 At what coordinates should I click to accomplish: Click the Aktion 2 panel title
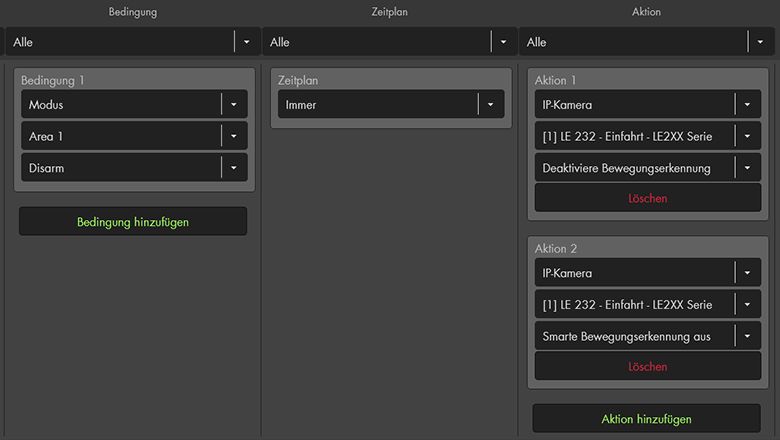click(556, 248)
